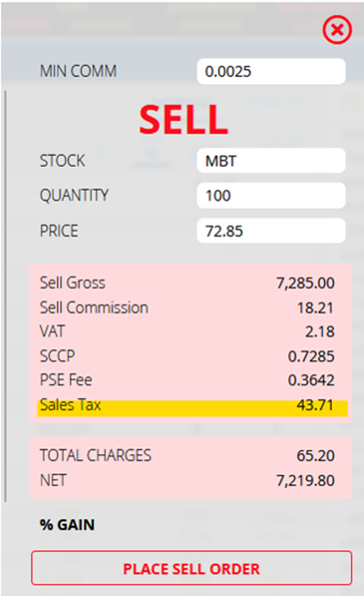Select the NET amount 7,219.80
This screenshot has height=596, width=364.
(x=305, y=481)
